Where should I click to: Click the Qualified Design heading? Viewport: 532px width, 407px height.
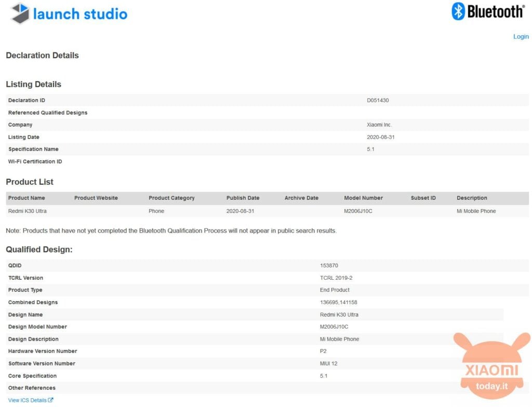coord(39,250)
